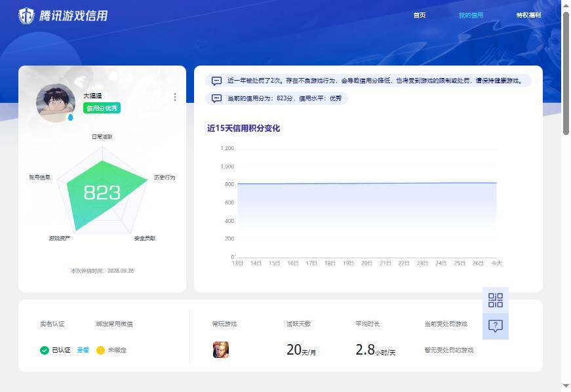Click the scrollbar down arrow
Image resolution: width=571 pixels, height=392 pixels.
tap(566, 385)
